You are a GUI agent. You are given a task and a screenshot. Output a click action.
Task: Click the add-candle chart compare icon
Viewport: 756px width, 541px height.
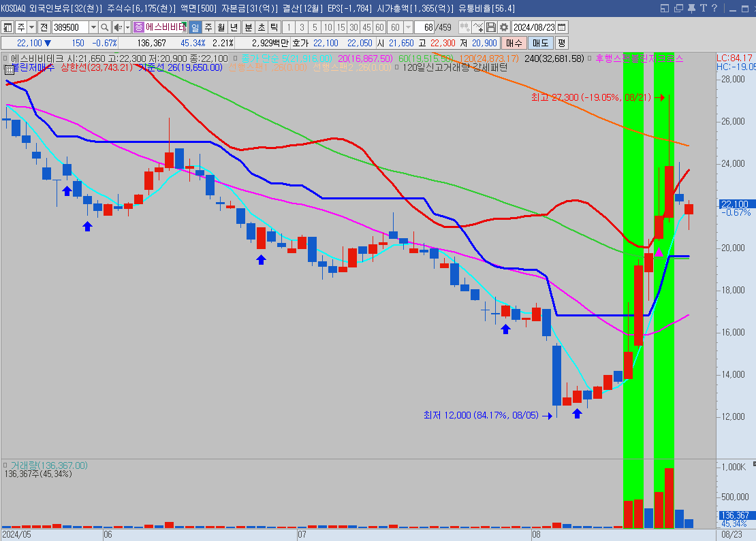coord(464,27)
